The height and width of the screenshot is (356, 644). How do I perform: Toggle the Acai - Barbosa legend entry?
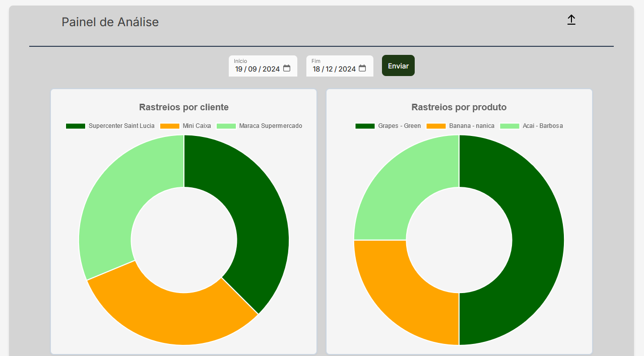pyautogui.click(x=531, y=126)
